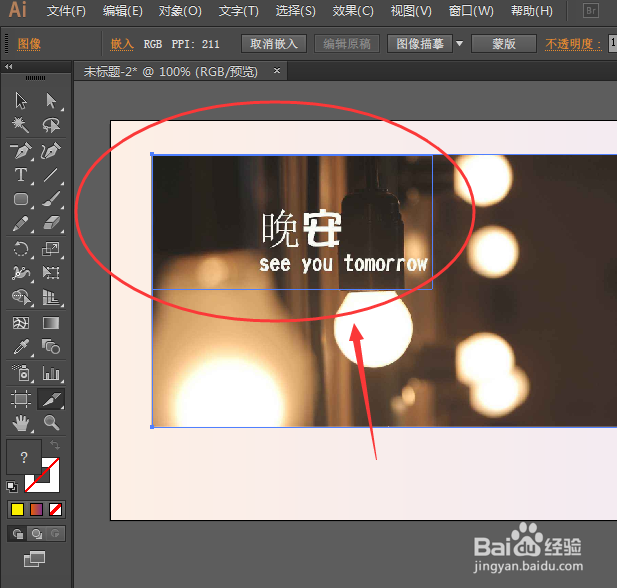Enable Draw Normal mode
Screen dimensions: 617x588
(18, 534)
